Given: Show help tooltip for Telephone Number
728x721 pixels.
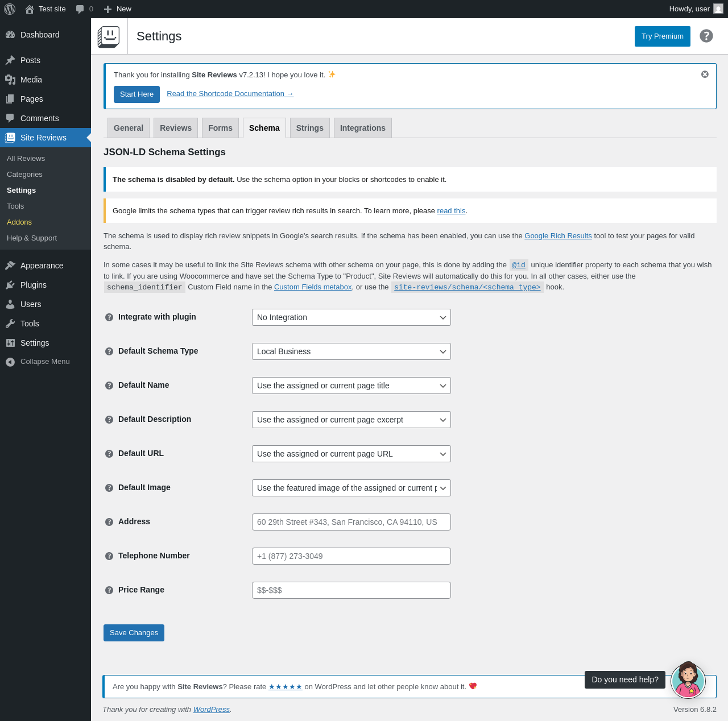Looking at the screenshot, I should 109,556.
